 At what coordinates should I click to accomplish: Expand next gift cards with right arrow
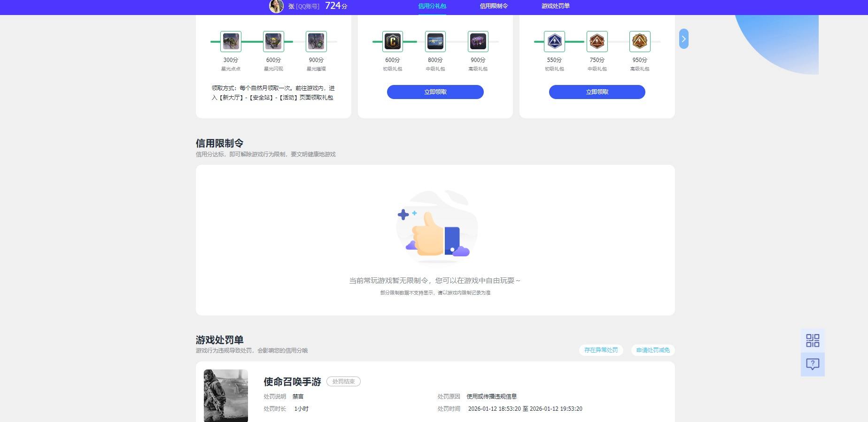click(684, 39)
